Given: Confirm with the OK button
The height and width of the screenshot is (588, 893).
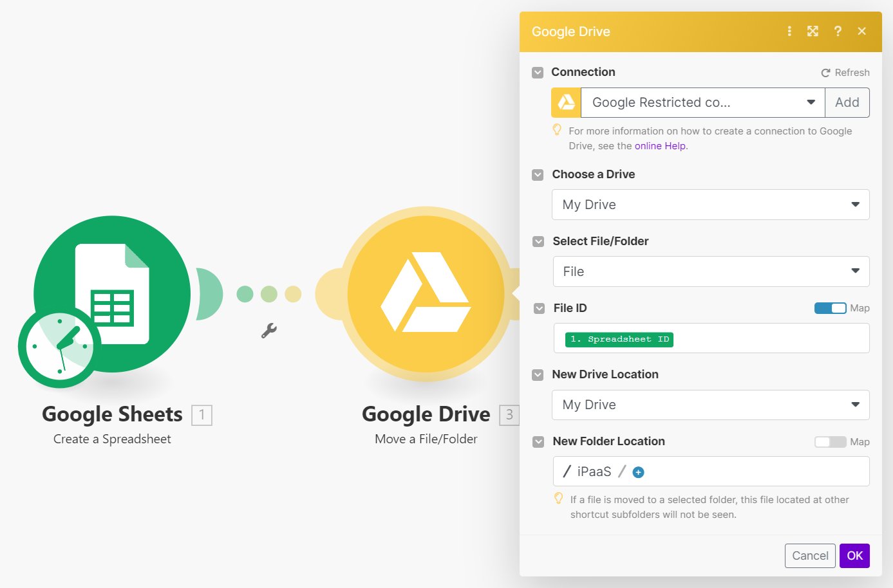Looking at the screenshot, I should pos(854,556).
